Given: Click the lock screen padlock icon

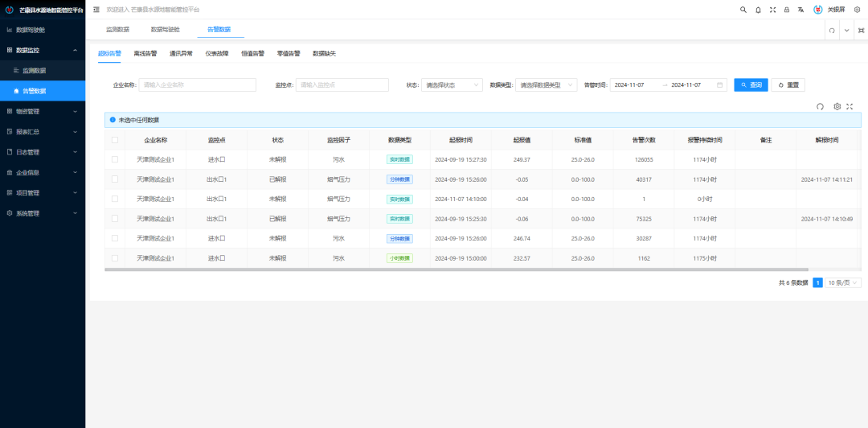Looking at the screenshot, I should click(x=787, y=10).
